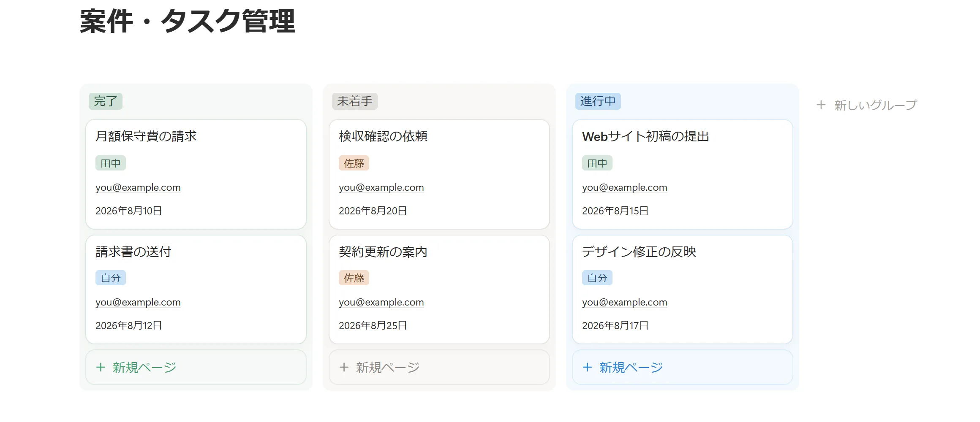Add a new page under 未着手
Screen dimensions: 980x422
click(x=439, y=367)
